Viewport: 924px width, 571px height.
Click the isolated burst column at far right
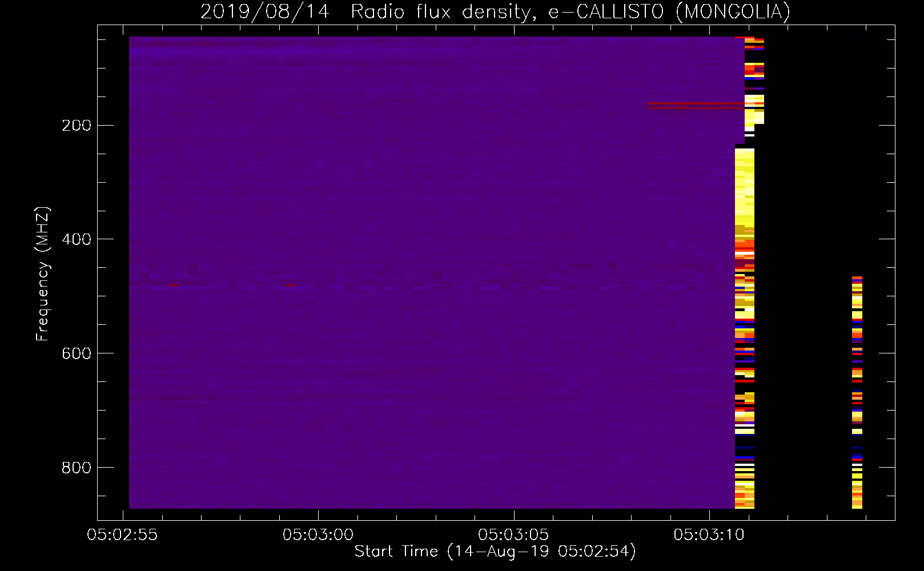[x=857, y=392]
